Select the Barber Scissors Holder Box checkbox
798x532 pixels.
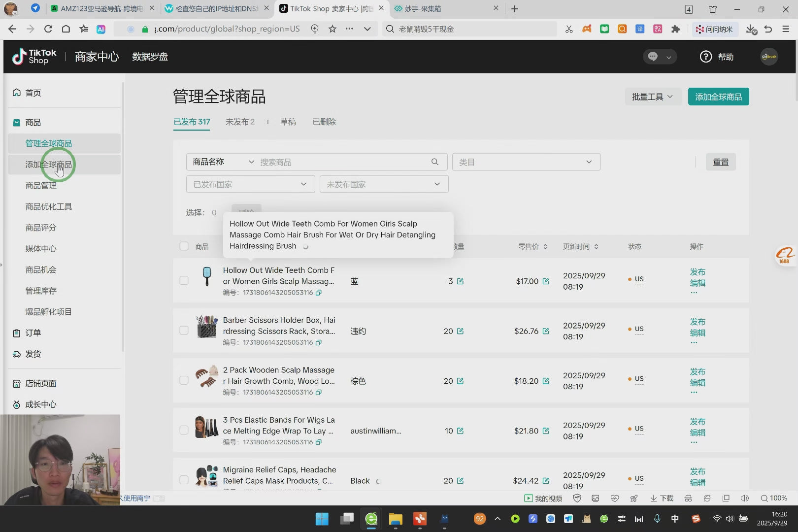pos(184,331)
